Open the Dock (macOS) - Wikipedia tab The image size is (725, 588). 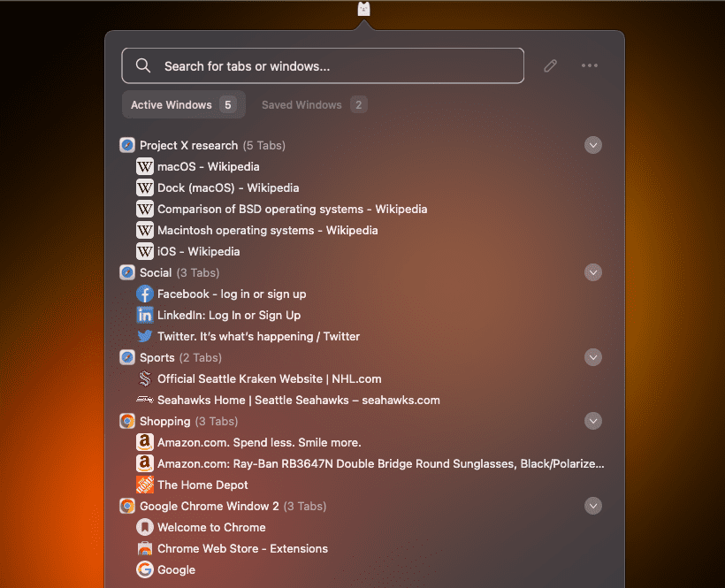coord(228,187)
